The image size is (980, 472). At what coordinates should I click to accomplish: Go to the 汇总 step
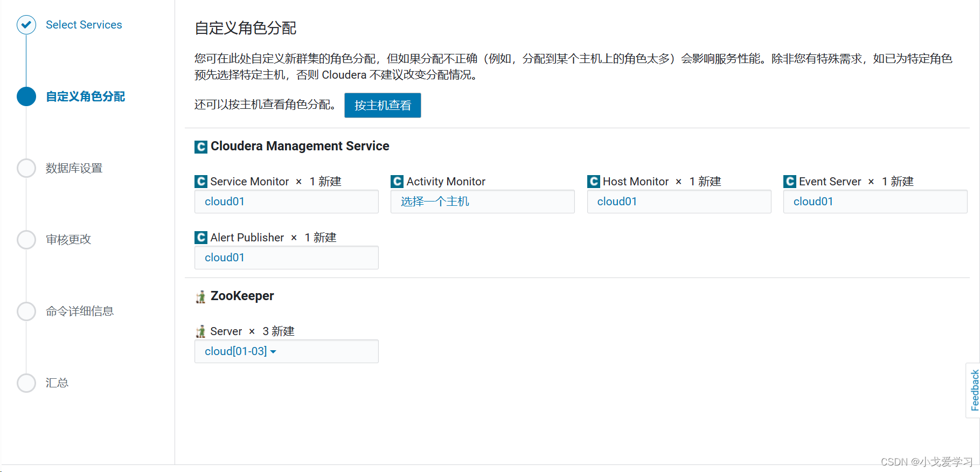57,383
